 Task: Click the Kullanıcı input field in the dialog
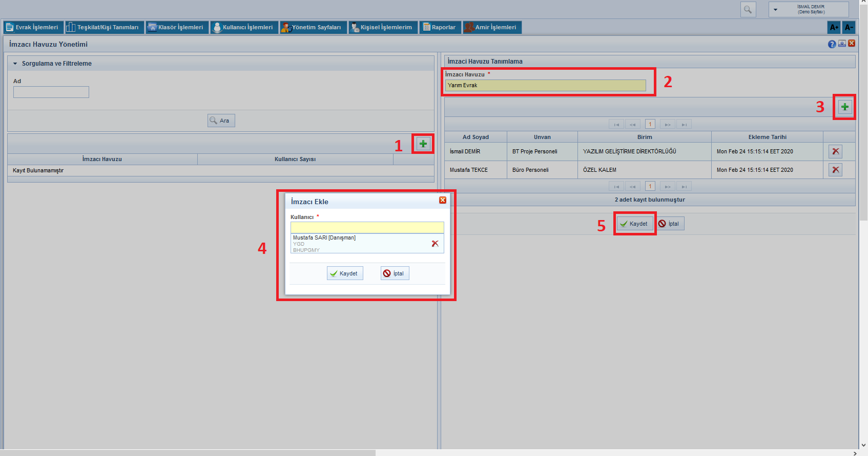[367, 227]
